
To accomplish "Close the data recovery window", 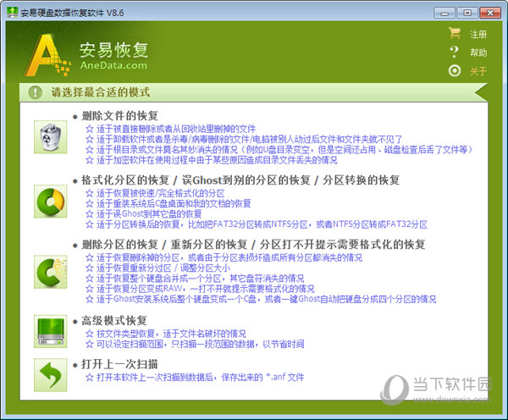I will click(x=490, y=13).
